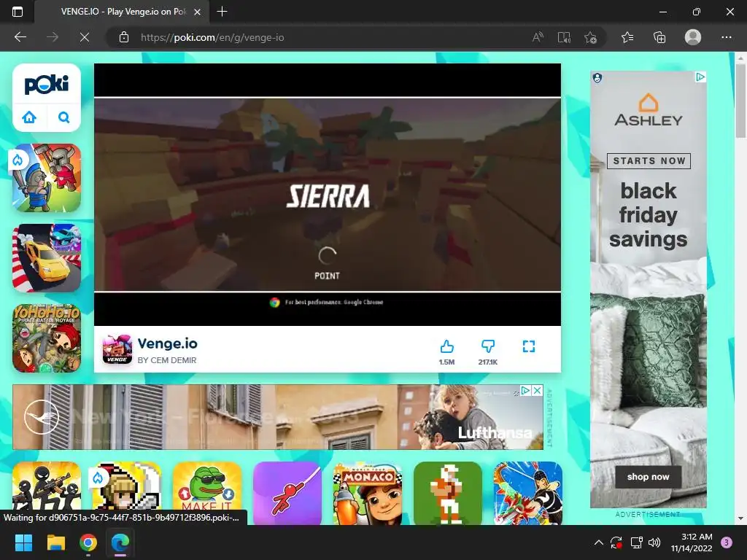Open the Read aloud icon in address bar
Viewport: 747px width, 560px height.
click(538, 37)
